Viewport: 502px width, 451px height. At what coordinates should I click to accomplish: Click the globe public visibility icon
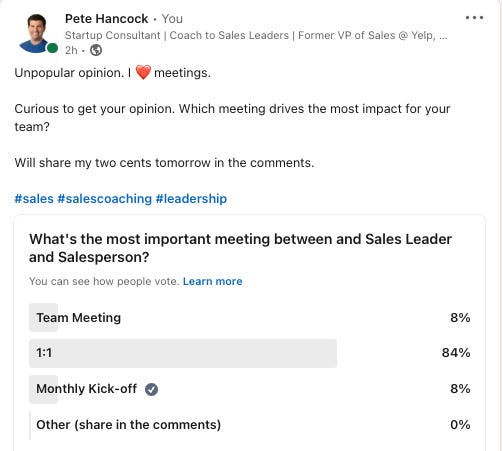point(96,50)
